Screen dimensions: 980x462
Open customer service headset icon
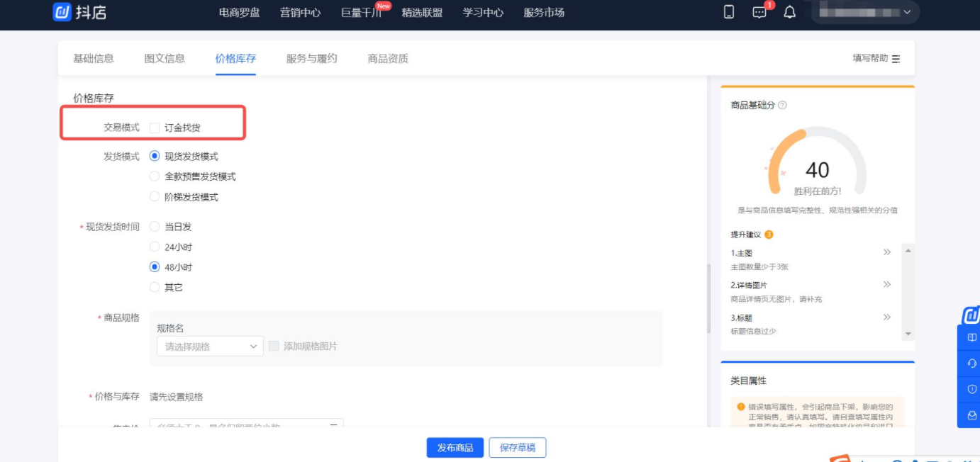971,364
